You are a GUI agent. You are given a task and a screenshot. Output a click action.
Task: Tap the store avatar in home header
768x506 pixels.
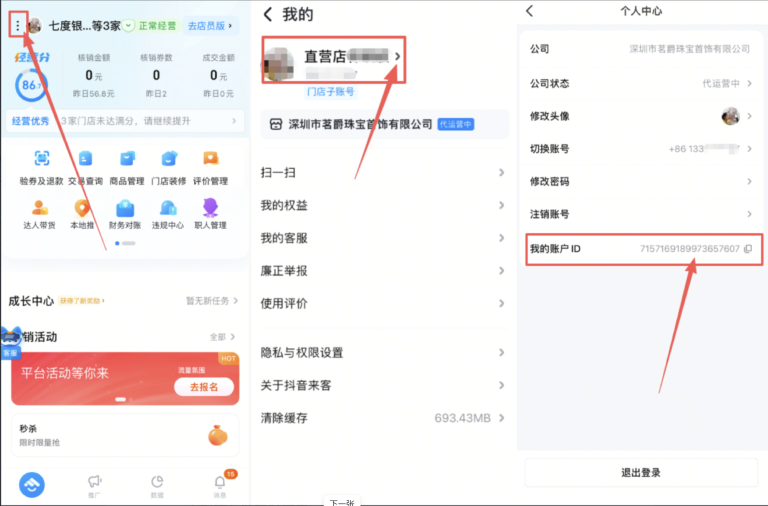click(35, 25)
